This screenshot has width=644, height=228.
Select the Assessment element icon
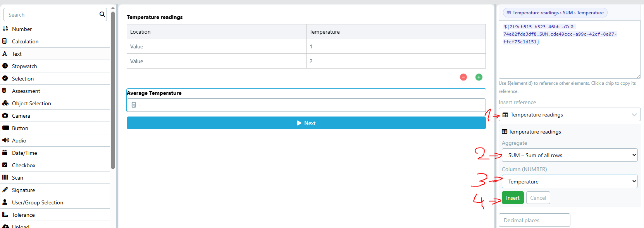point(4,91)
